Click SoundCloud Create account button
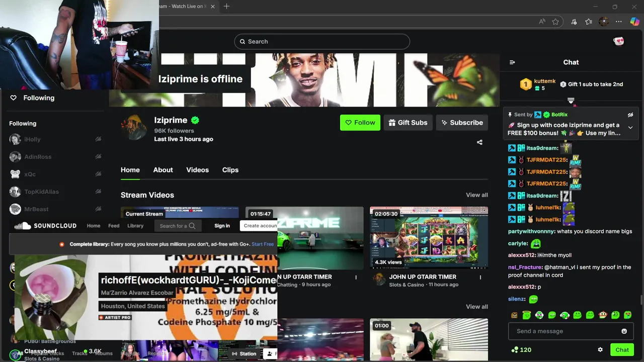 pos(259,226)
